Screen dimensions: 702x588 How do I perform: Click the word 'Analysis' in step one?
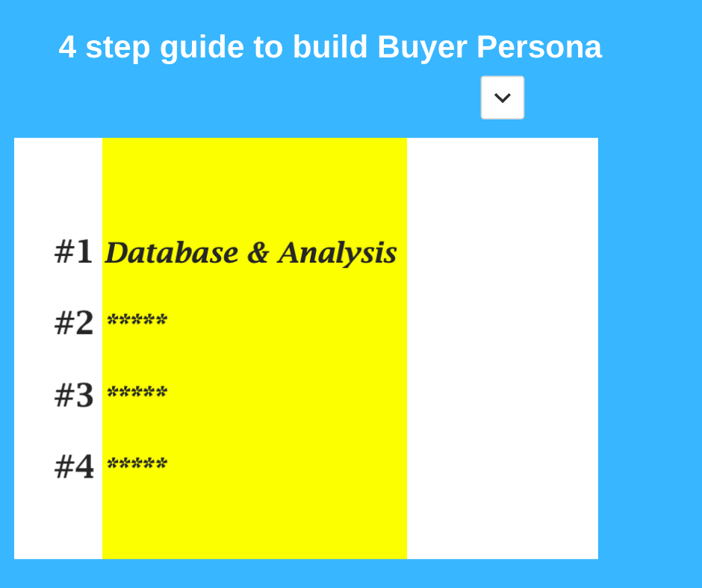click(337, 254)
